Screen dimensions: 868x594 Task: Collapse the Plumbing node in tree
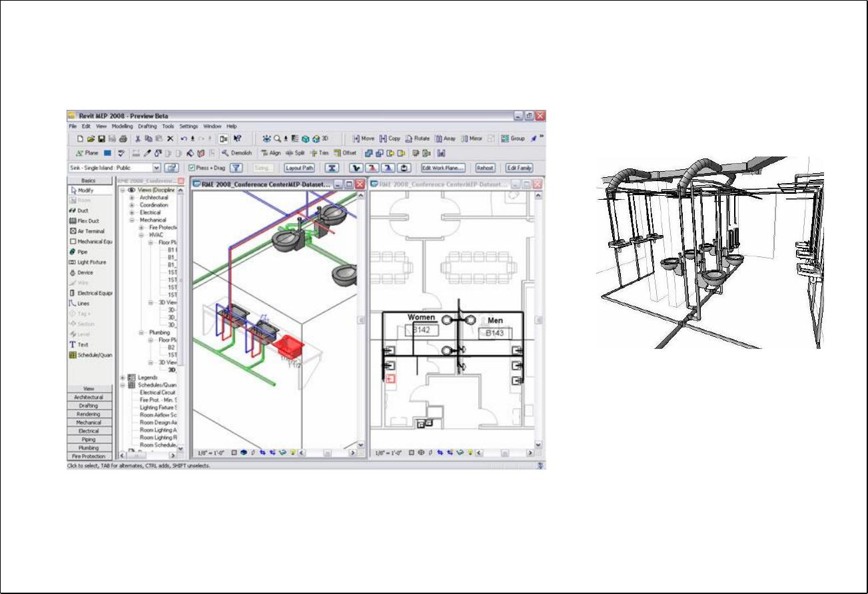(x=141, y=332)
